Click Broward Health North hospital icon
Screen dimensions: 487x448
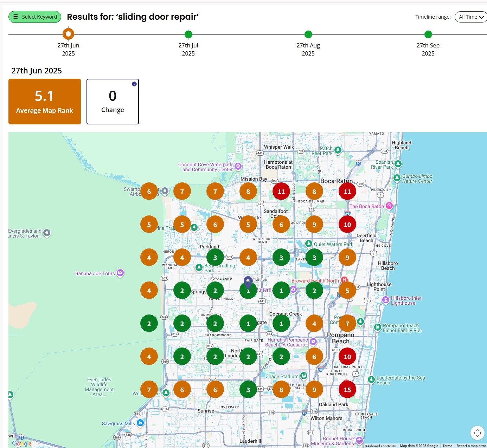click(x=344, y=280)
